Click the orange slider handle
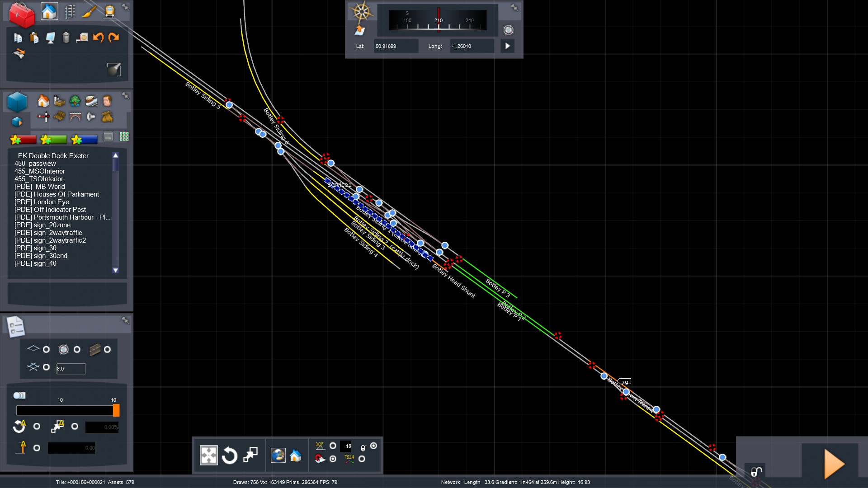 [116, 410]
